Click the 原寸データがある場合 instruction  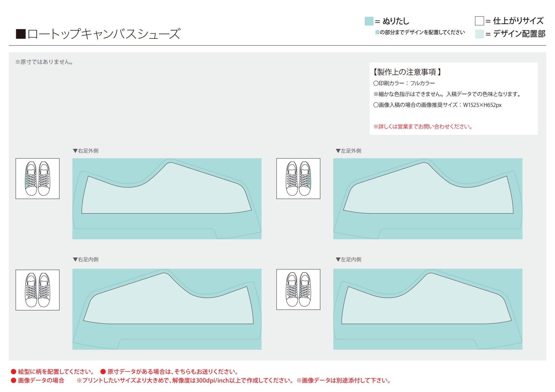[170, 371]
